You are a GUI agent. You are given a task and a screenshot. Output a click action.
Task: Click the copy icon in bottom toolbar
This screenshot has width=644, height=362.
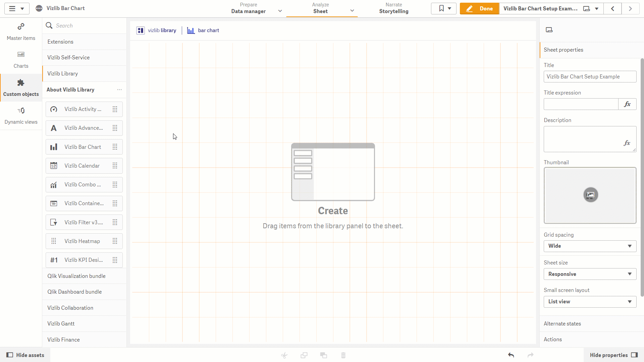(304, 355)
